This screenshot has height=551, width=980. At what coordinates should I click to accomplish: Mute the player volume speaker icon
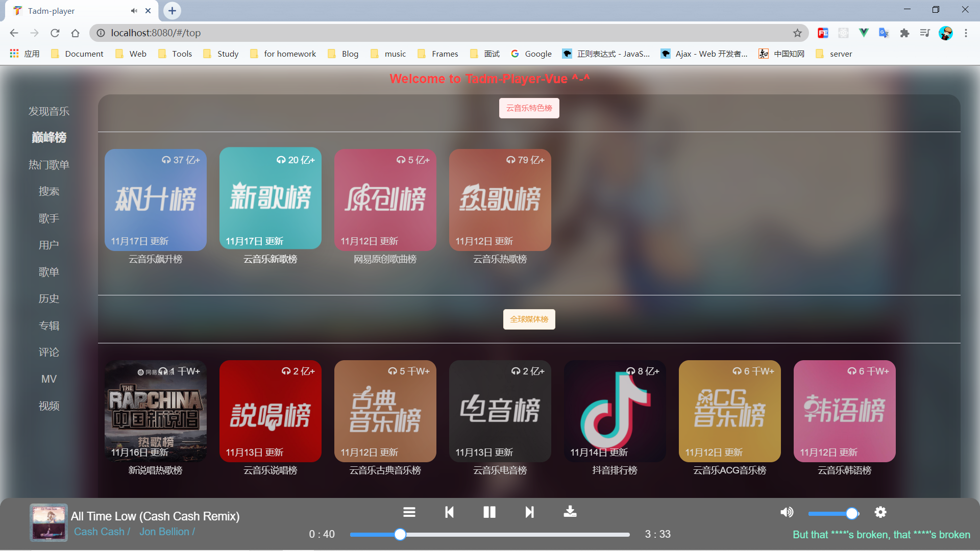click(787, 512)
